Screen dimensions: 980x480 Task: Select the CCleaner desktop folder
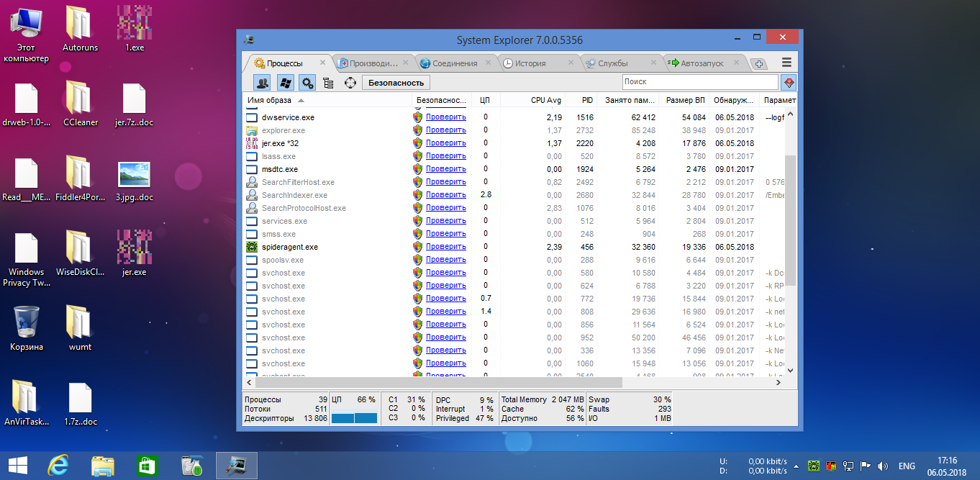click(x=80, y=104)
